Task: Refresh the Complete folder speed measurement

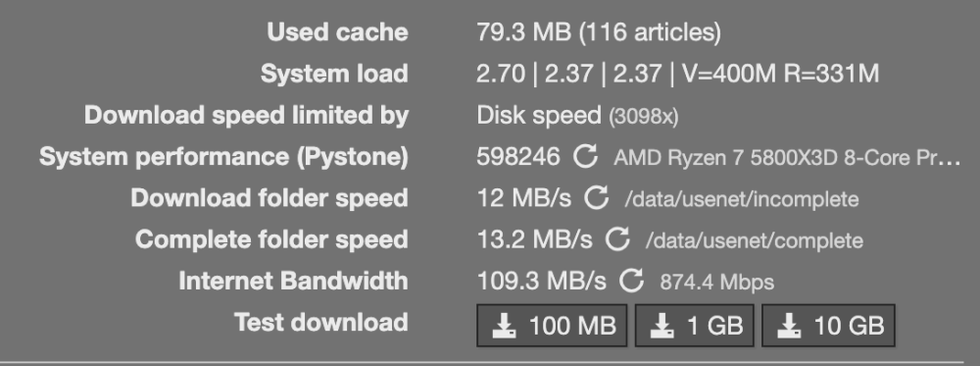Action: [x=617, y=239]
